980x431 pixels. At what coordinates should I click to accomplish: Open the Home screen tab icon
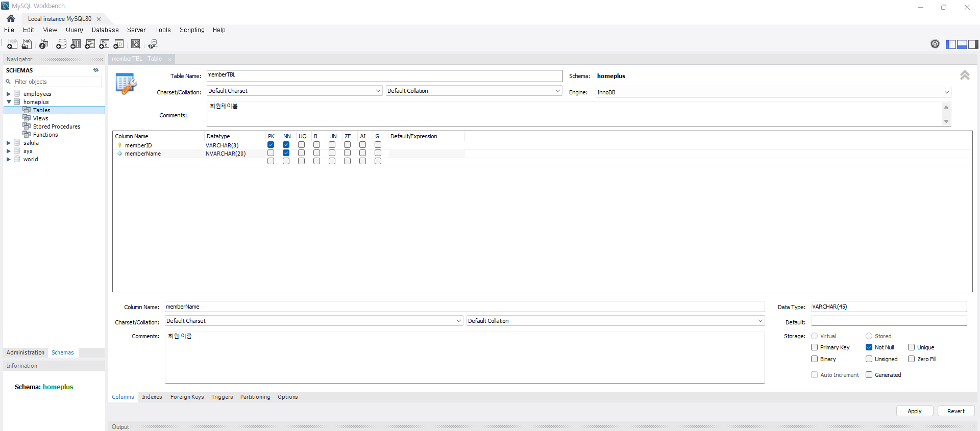point(11,18)
